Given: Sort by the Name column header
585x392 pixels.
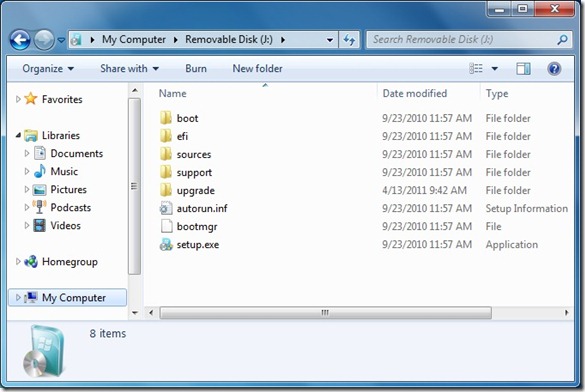Looking at the screenshot, I should click(172, 93).
